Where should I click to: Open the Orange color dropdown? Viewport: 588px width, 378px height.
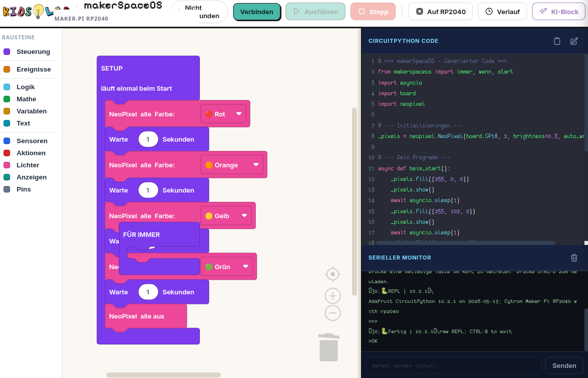(x=232, y=165)
